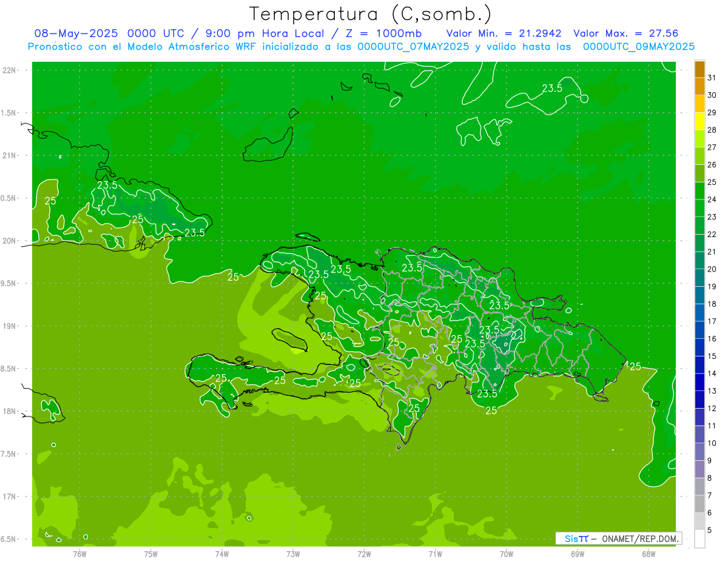Click the '68W' longitude label
Image resolution: width=728 pixels, height=562 pixels.
[649, 554]
